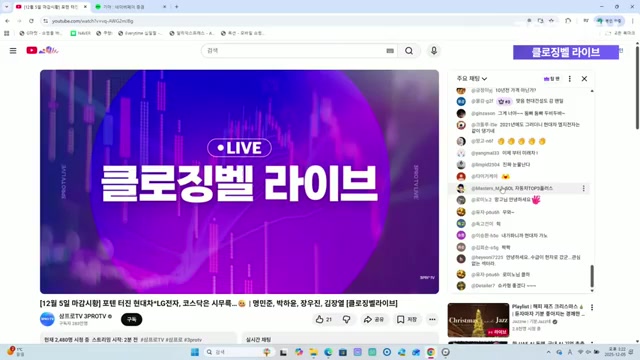The height and width of the screenshot is (360, 640).
Task: Go to the YouTube home logo
Action: tap(42, 50)
